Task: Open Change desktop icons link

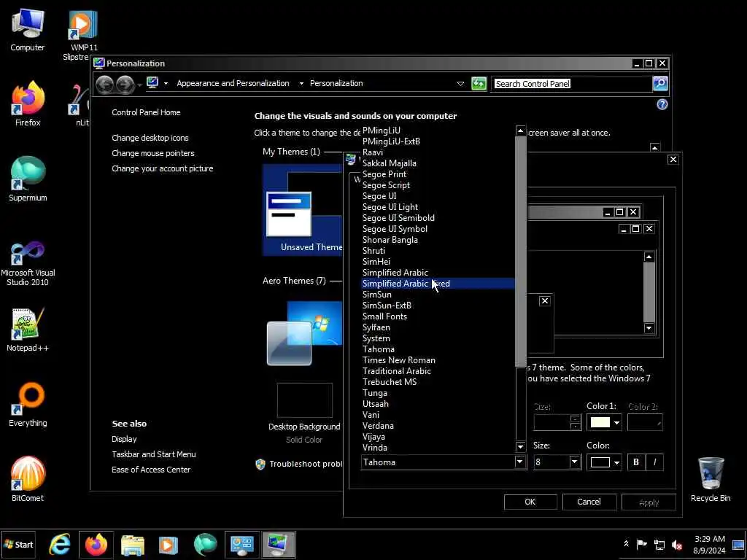Action: 150,138
